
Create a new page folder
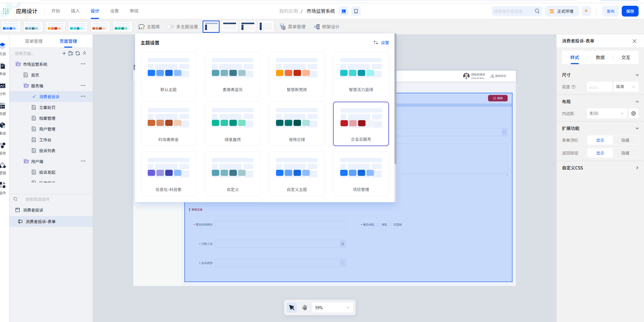click(x=71, y=53)
